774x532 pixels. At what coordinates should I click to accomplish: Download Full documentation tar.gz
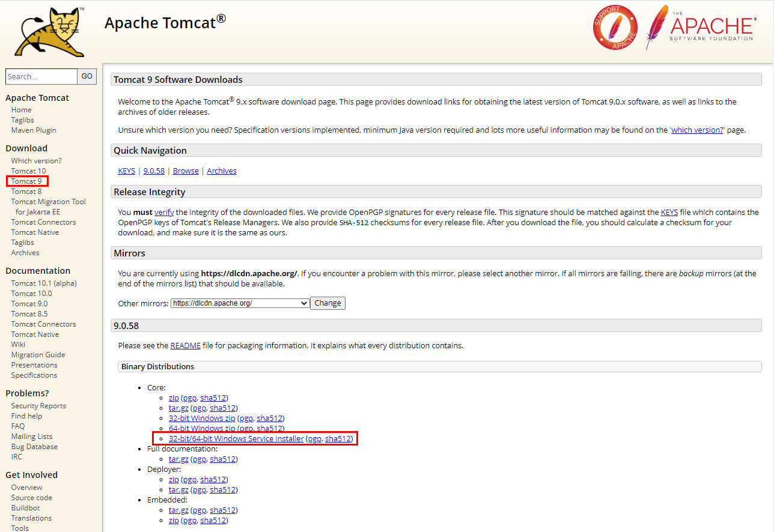coord(178,459)
